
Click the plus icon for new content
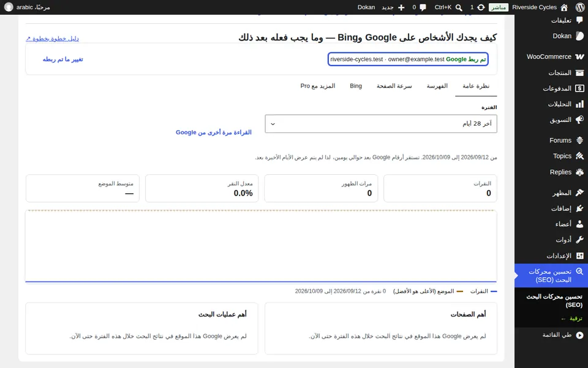coord(401,7)
